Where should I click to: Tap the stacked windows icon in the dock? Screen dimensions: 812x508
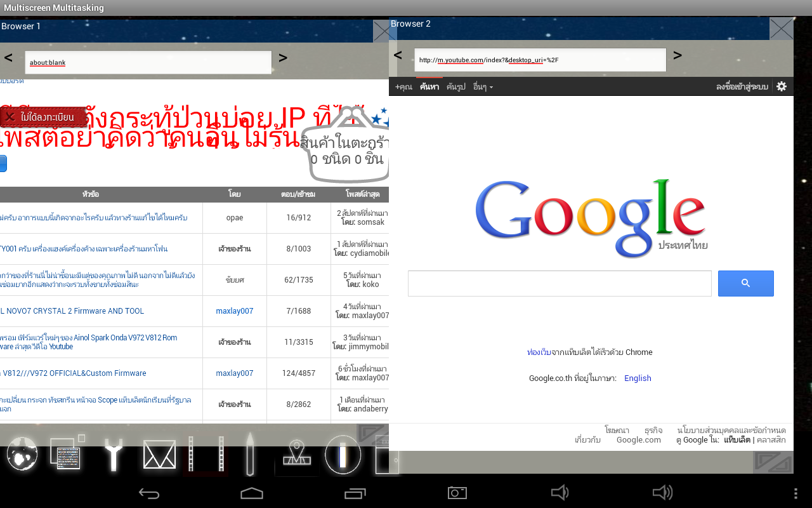point(67,455)
